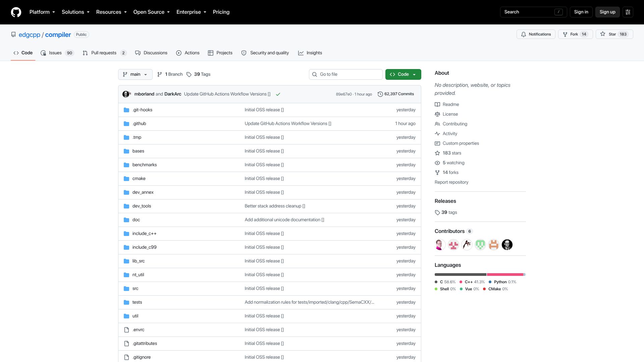Viewport: 644px width, 362px height.
Task: Open the green Code dropdown button
Action: [403, 74]
